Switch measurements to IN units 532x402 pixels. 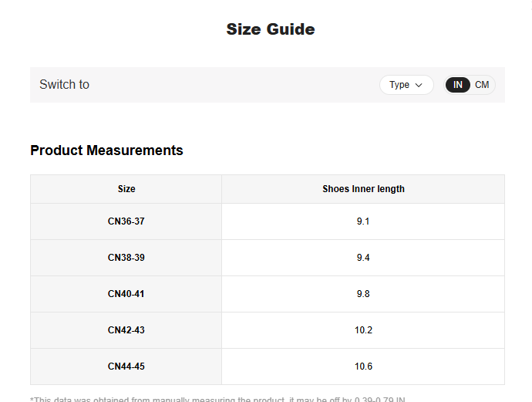tap(458, 85)
